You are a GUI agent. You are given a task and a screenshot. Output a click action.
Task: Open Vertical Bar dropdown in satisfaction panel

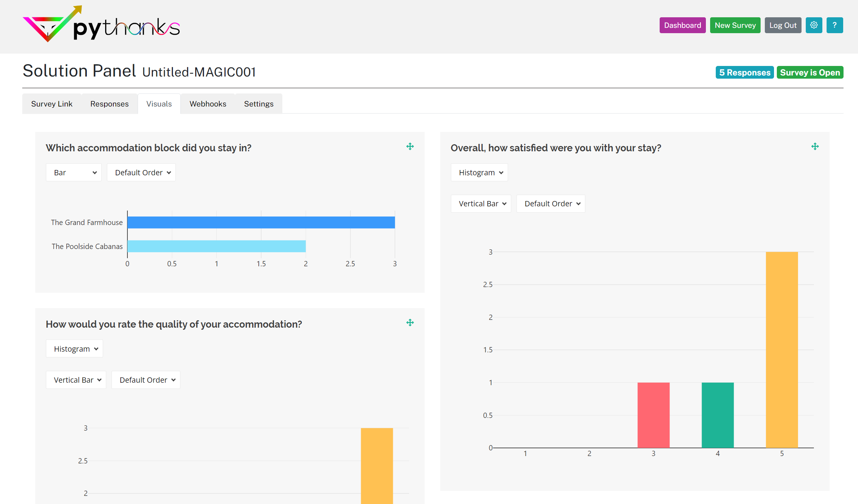click(481, 204)
